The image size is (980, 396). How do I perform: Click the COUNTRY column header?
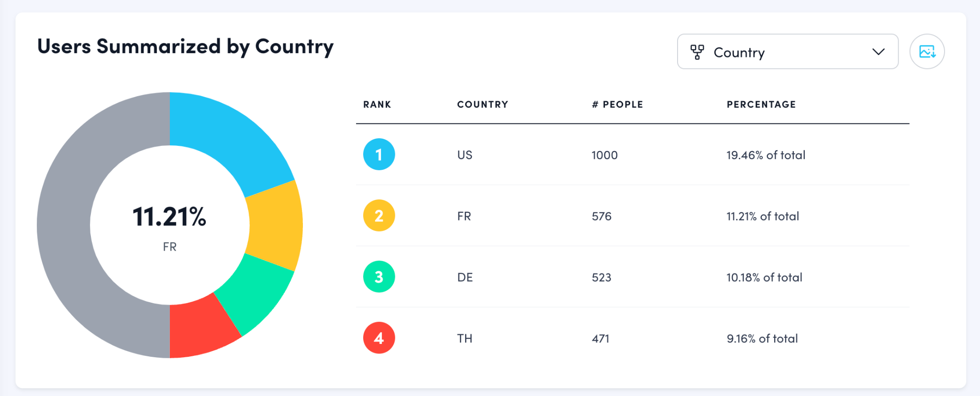tap(482, 105)
